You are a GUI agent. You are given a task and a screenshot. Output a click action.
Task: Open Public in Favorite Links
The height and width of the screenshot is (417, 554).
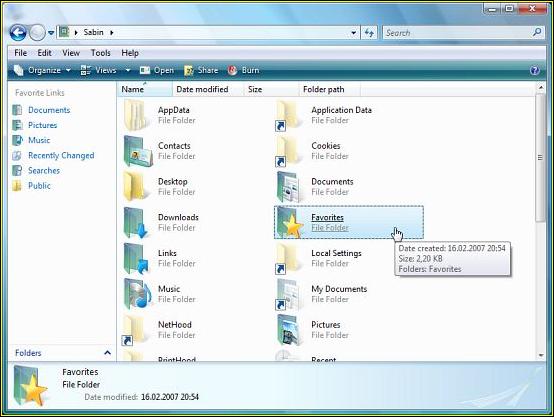coord(39,186)
